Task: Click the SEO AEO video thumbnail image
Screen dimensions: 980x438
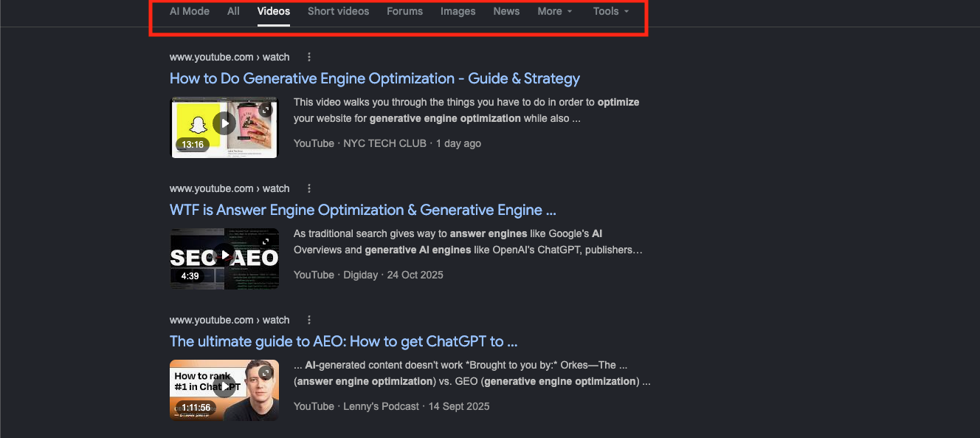Action: [x=224, y=259]
